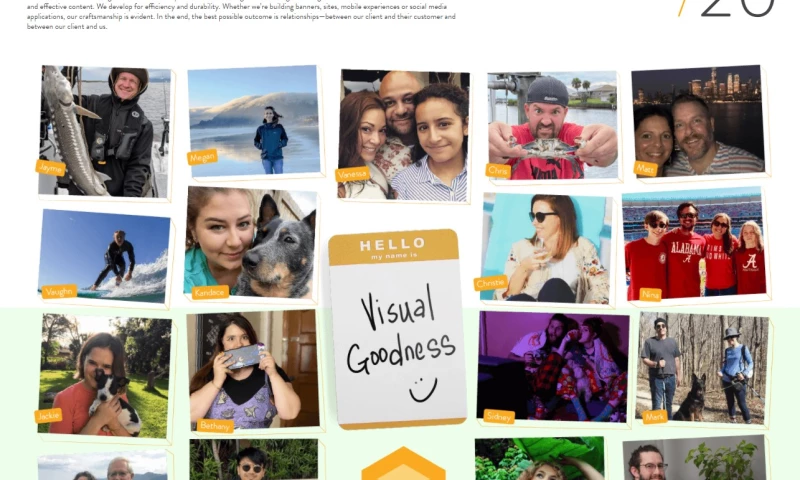Click the Bethany name tag

click(215, 425)
